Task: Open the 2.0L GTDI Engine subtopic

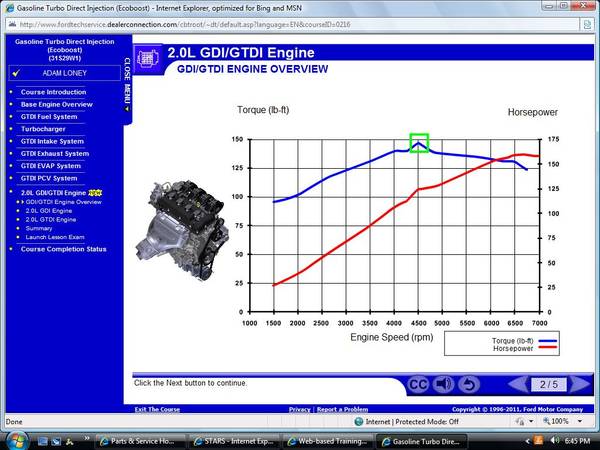Action: (51, 220)
